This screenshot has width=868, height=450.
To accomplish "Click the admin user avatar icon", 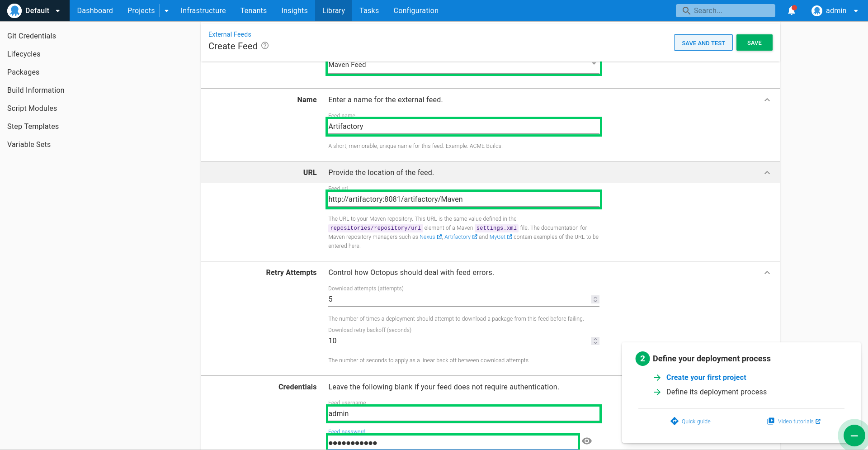I will 816,10.
